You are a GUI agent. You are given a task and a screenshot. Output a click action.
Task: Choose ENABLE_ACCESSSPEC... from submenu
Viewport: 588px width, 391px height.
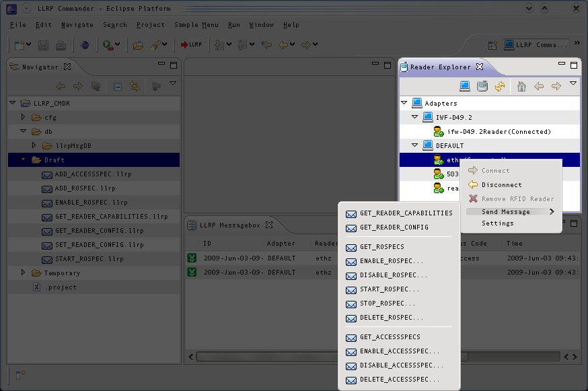399,351
